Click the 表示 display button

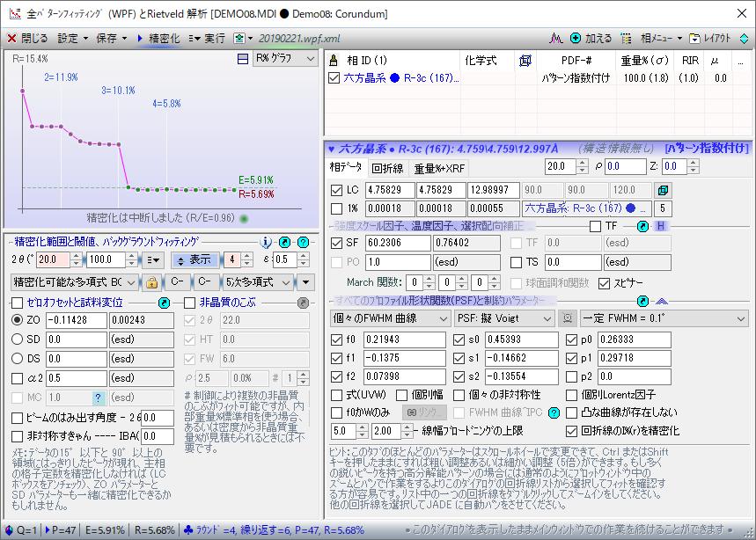[195, 260]
